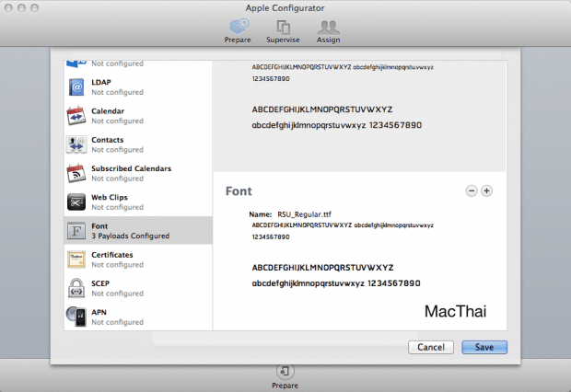The height and width of the screenshot is (392, 571).
Task: Click the Contacts label text
Action: [x=108, y=140]
